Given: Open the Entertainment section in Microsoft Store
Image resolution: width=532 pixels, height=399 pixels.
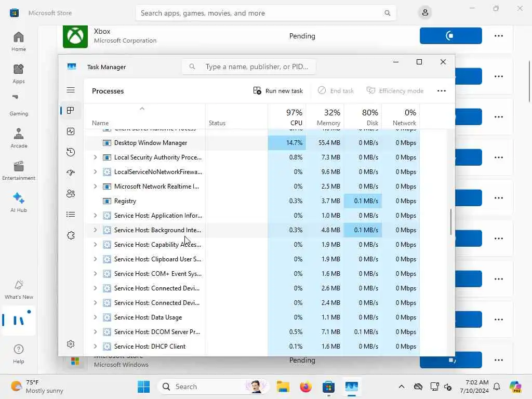Looking at the screenshot, I should (x=18, y=170).
